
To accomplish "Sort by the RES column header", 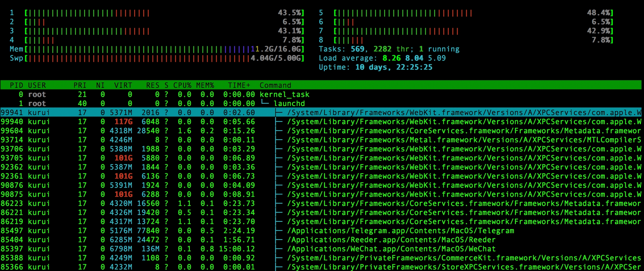I will click(153, 85).
